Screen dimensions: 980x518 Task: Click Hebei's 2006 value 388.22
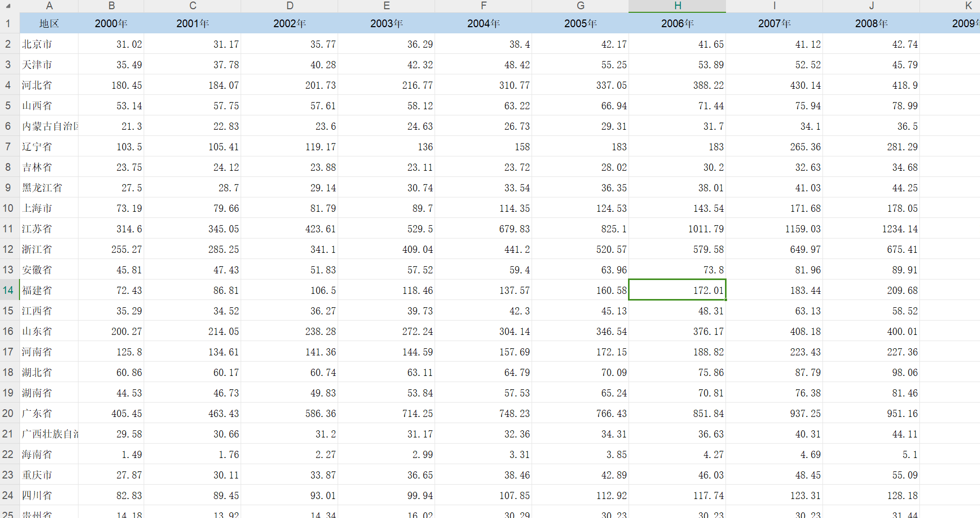tap(678, 85)
